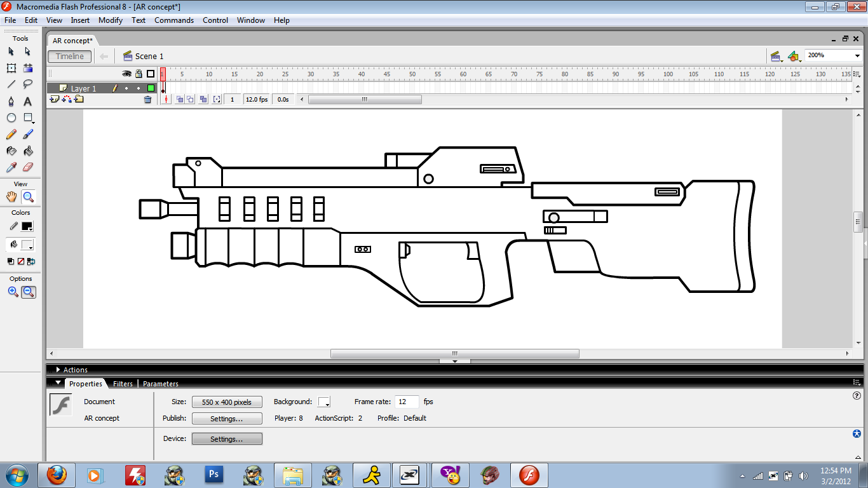Activate the Hand tool
Screen dimensions: 868x488
(11, 197)
